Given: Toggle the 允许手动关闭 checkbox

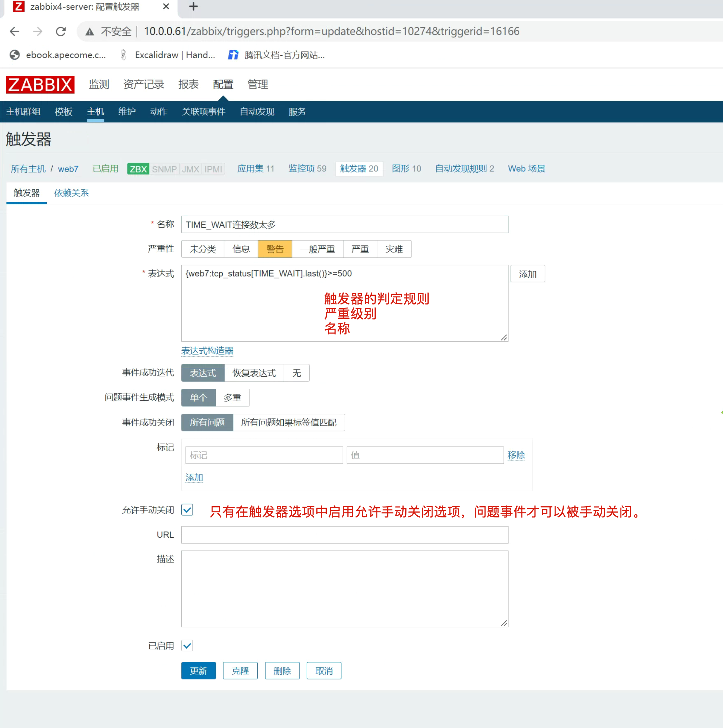Looking at the screenshot, I should point(187,510).
